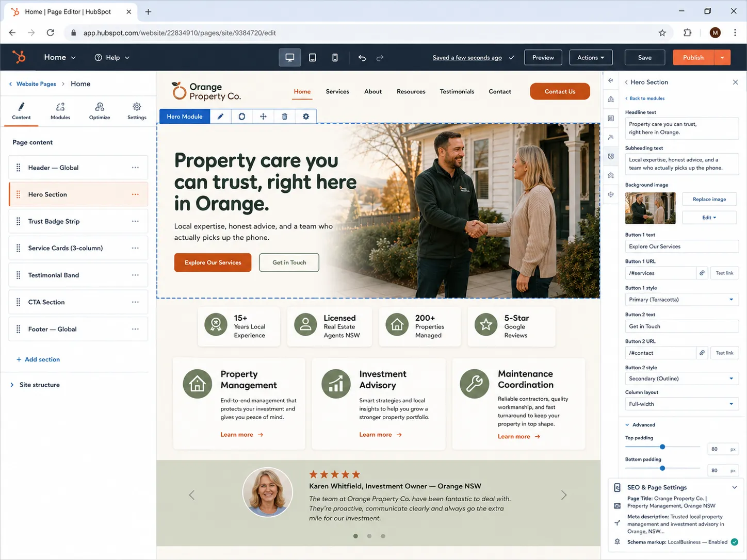Open browser three-dot menu
747x560 pixels.
coord(735,32)
